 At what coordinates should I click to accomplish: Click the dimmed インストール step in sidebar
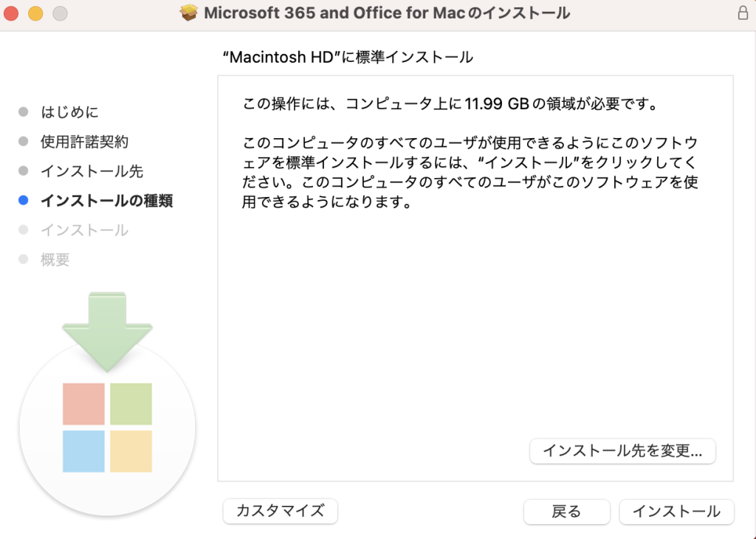(x=84, y=230)
